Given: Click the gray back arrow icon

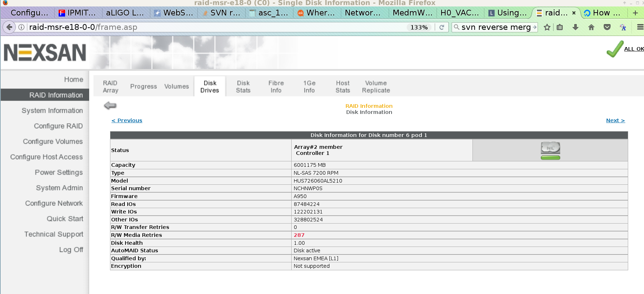Looking at the screenshot, I should tap(110, 105).
